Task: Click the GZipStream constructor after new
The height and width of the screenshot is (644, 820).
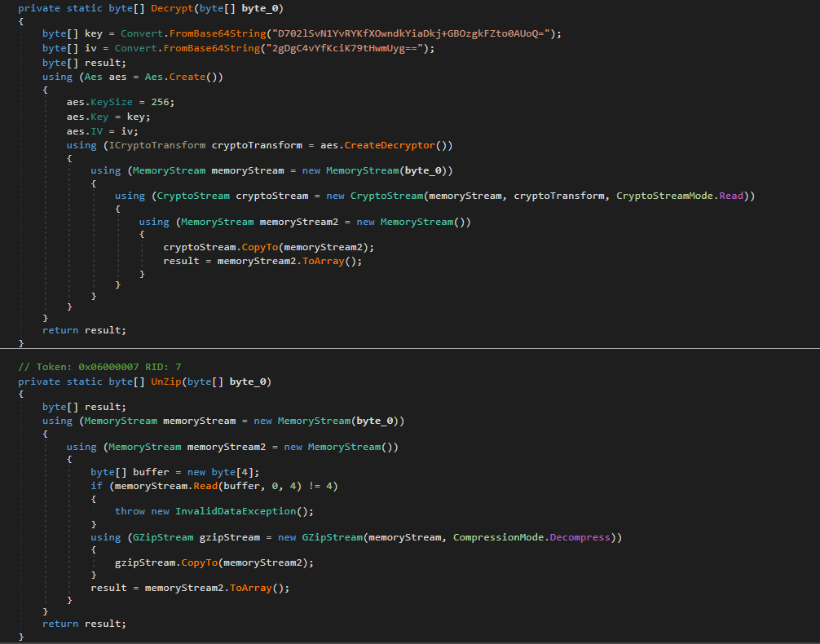Action: pos(329,537)
